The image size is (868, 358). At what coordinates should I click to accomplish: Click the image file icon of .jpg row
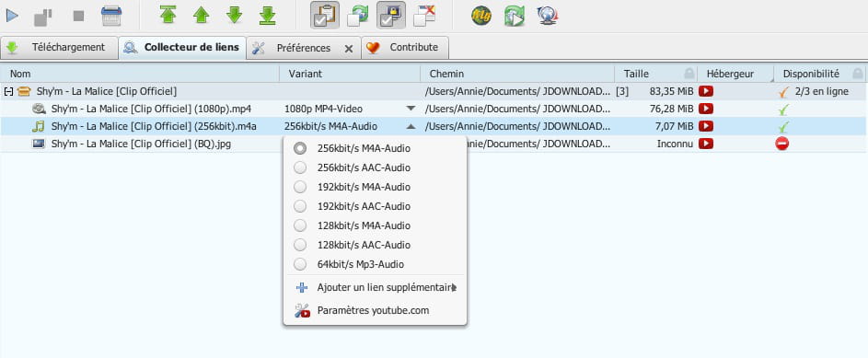coord(39,144)
